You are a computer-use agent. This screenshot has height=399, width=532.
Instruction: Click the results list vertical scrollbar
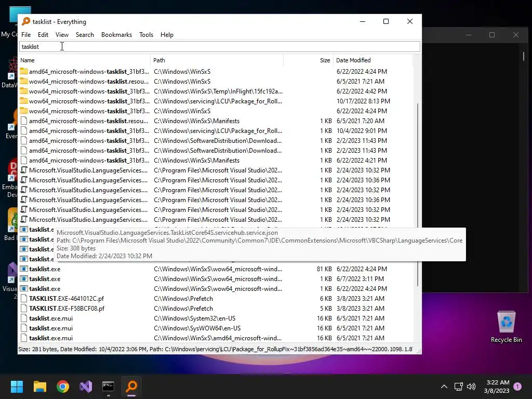click(417, 195)
